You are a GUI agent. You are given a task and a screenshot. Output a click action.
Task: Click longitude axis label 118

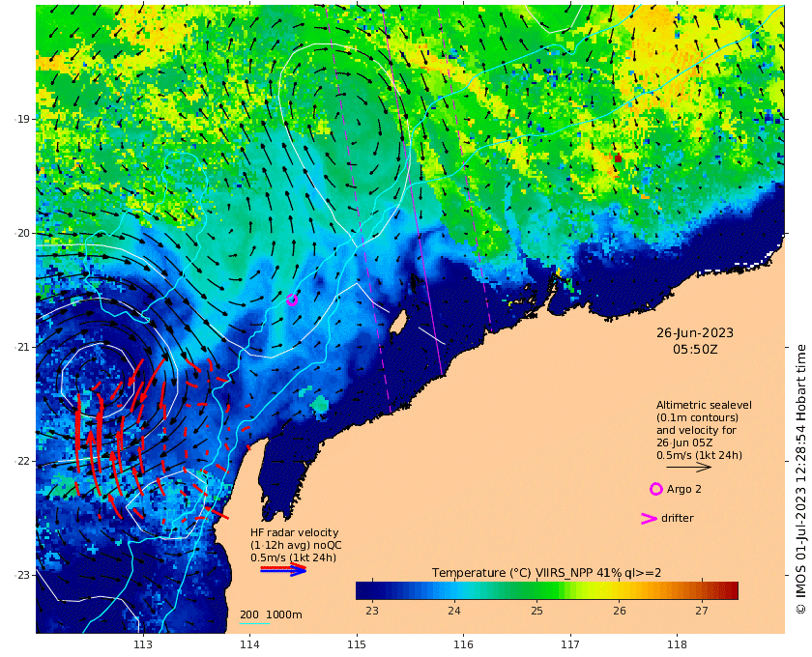pyautogui.click(x=677, y=644)
